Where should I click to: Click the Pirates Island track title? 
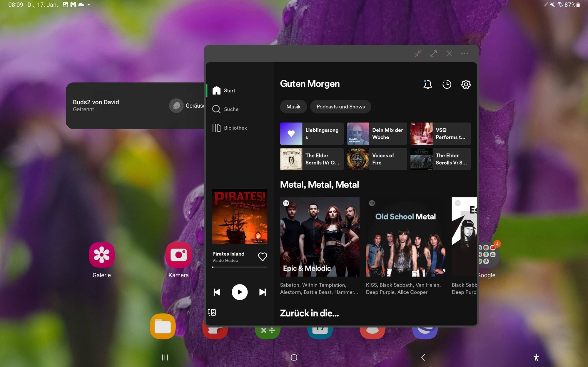(228, 254)
